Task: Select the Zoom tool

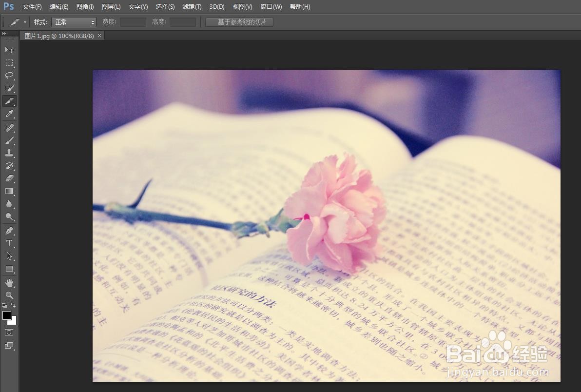Action: tap(9, 295)
